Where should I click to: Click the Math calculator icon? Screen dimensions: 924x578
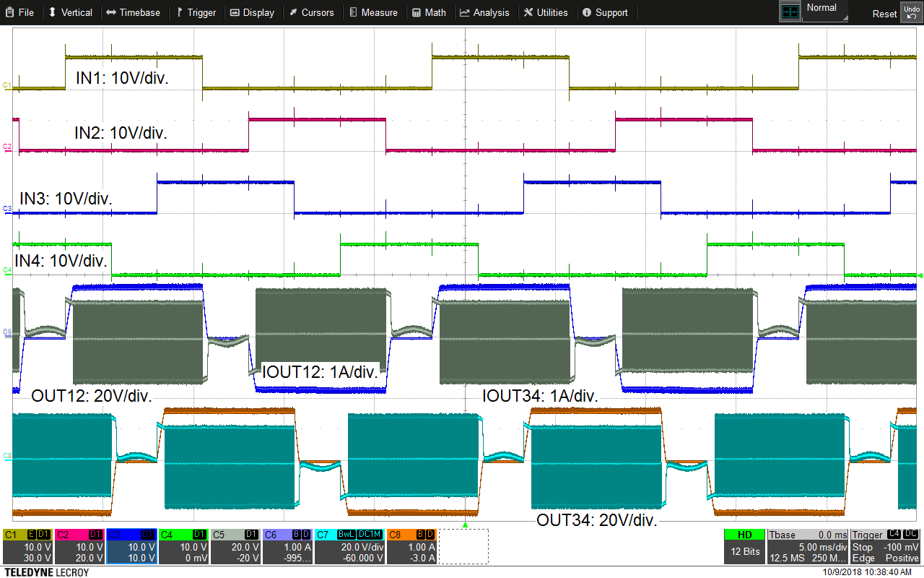[417, 12]
